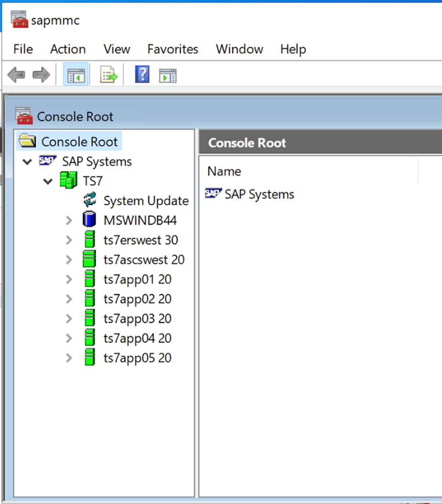Click the green server icon for ts7app01 20
This screenshot has width=442, height=504.
(90, 278)
